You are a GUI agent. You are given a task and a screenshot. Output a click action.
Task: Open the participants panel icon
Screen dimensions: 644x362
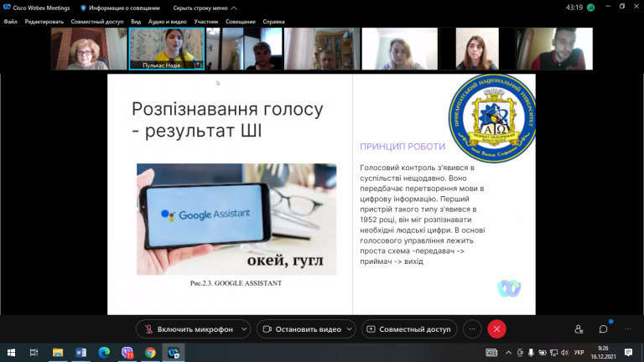pos(579,329)
